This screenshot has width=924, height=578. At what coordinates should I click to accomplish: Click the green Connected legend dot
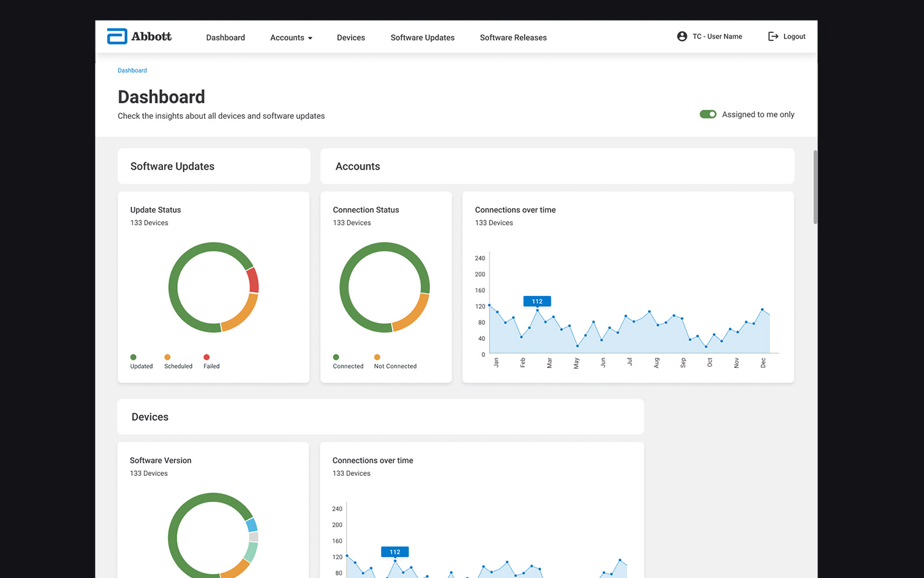coord(336,357)
